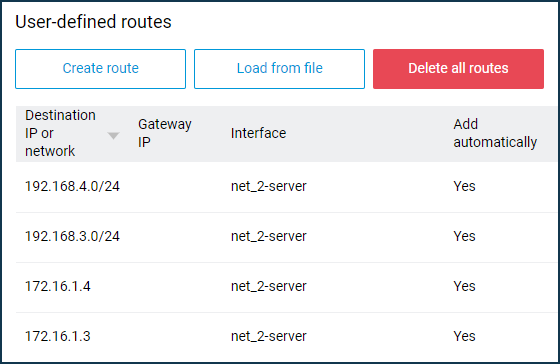Click the Interface column header
Viewport: 560px width, 364px height.
pyautogui.click(x=258, y=133)
